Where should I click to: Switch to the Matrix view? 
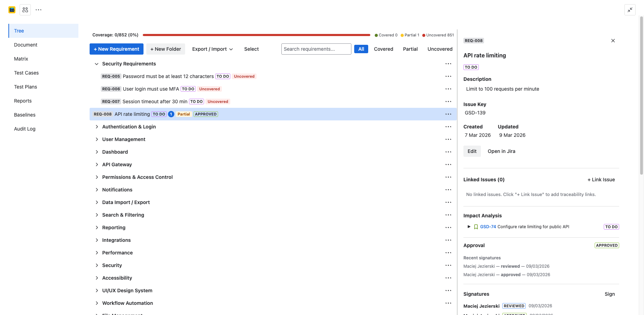click(x=21, y=58)
